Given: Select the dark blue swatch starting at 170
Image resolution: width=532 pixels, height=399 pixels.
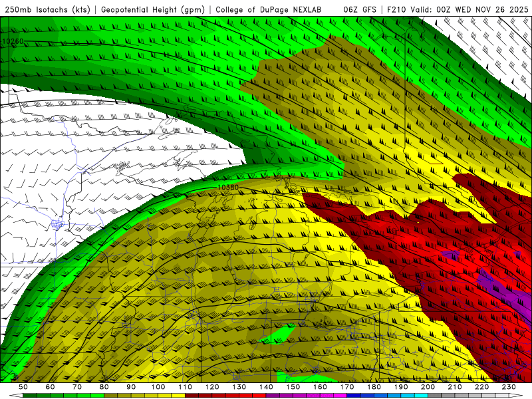Looking at the screenshot, I should pyautogui.click(x=354, y=395).
